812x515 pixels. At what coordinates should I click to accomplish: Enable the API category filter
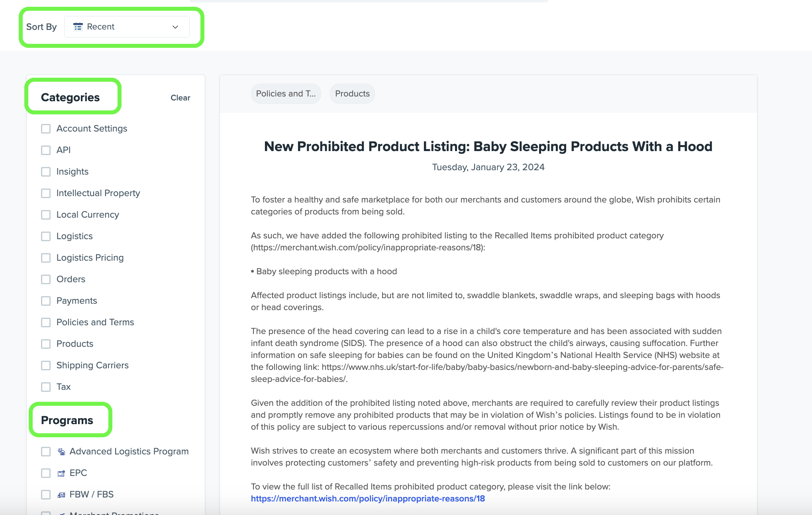click(x=46, y=150)
